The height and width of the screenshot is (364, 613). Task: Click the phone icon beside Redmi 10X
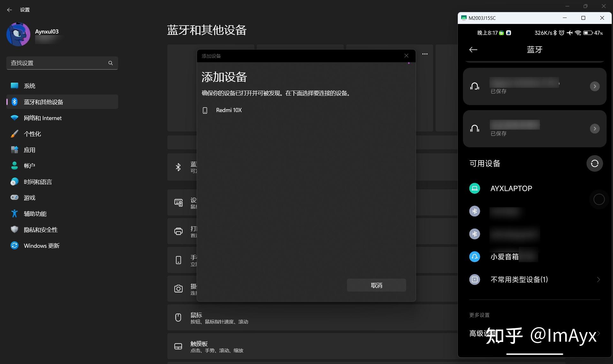click(205, 110)
